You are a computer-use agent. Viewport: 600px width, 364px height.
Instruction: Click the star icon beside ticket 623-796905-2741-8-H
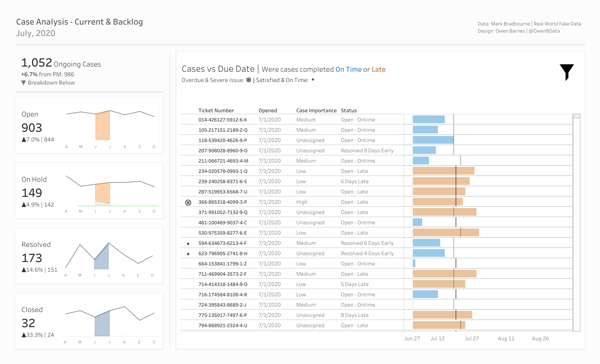pos(188,254)
